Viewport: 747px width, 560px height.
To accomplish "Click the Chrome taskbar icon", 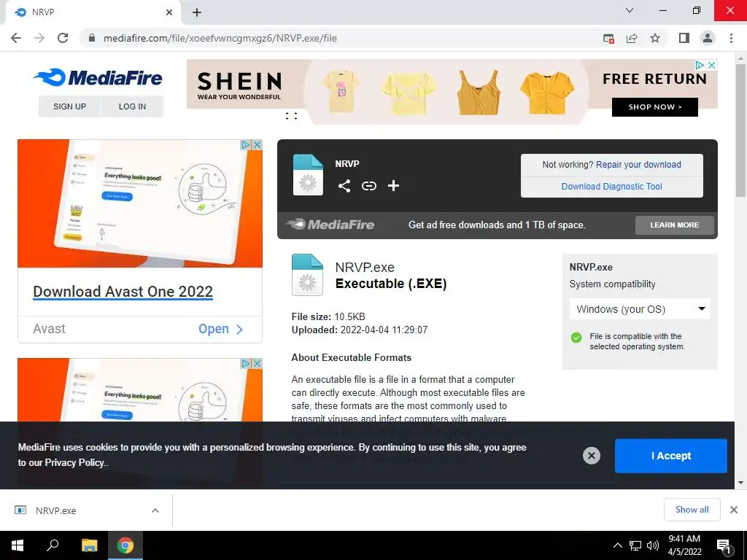I will coord(125,545).
